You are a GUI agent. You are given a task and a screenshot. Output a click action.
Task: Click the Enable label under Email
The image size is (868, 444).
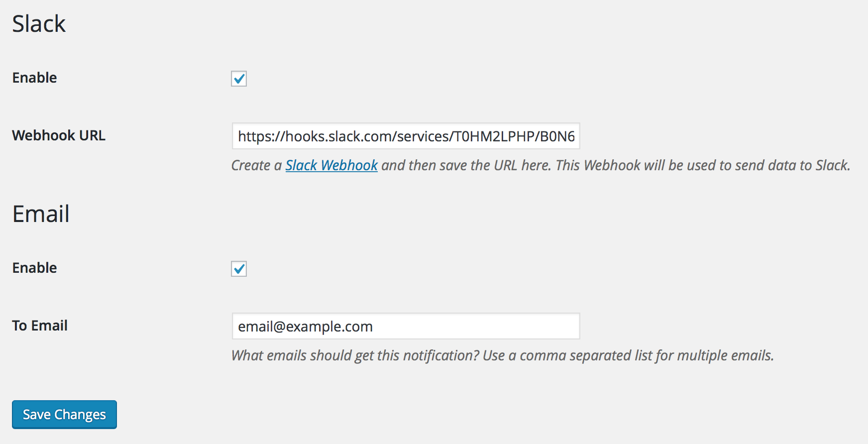(x=34, y=268)
